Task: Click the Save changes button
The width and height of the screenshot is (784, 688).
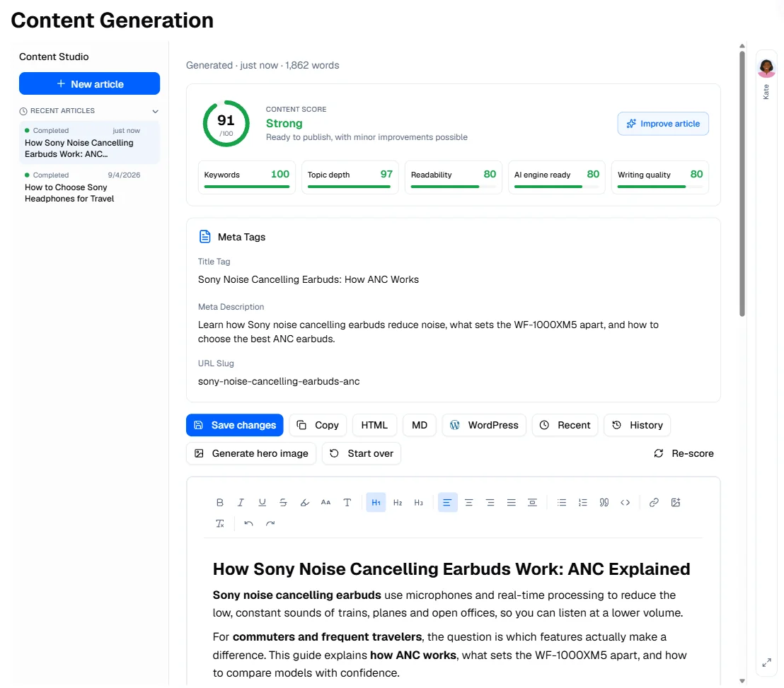Action: tap(234, 425)
